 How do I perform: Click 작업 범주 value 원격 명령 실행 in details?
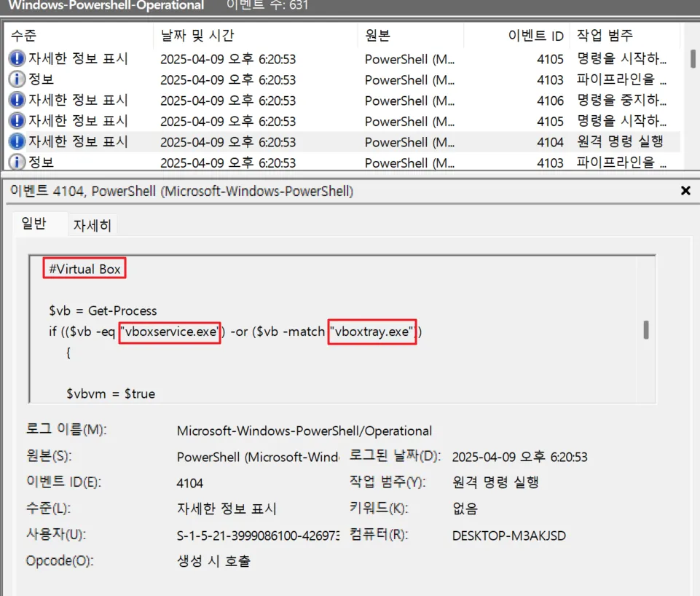coord(495,482)
